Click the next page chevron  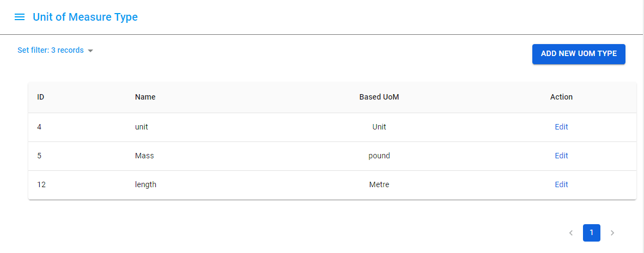pos(612,233)
